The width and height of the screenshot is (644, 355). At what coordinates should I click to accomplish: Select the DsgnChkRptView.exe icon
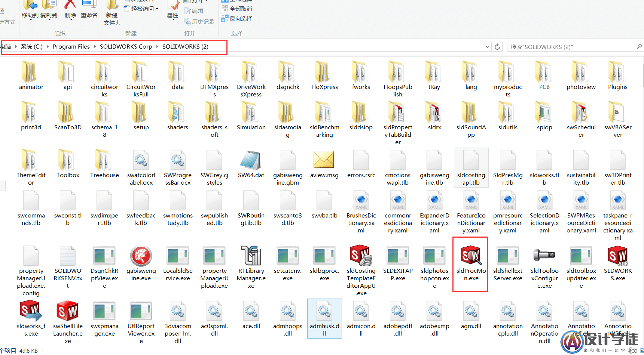click(x=104, y=256)
